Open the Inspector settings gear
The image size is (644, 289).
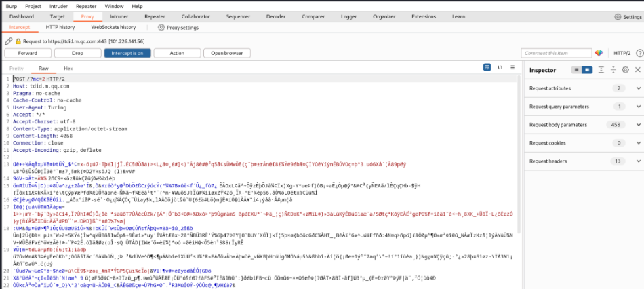626,70
